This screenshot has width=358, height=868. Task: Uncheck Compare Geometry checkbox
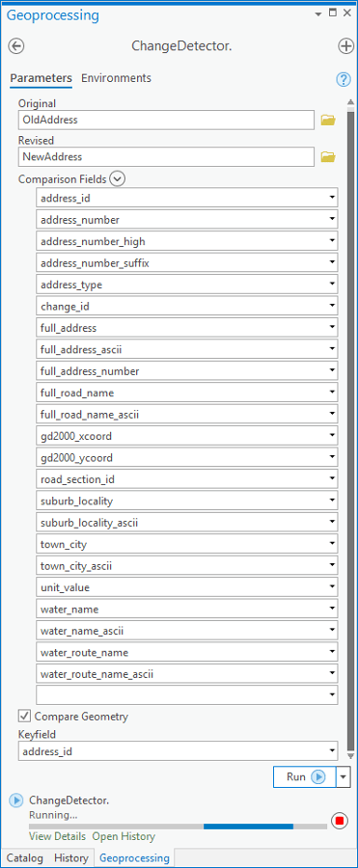24,716
